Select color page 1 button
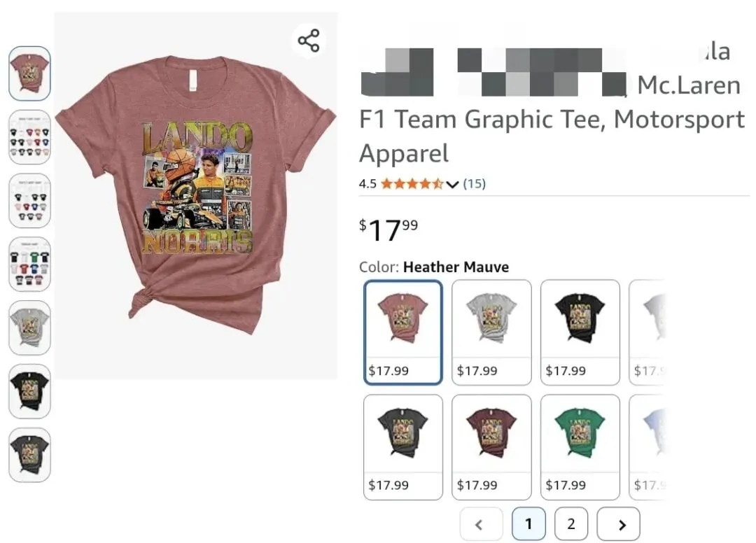The width and height of the screenshot is (756, 543). (528, 524)
